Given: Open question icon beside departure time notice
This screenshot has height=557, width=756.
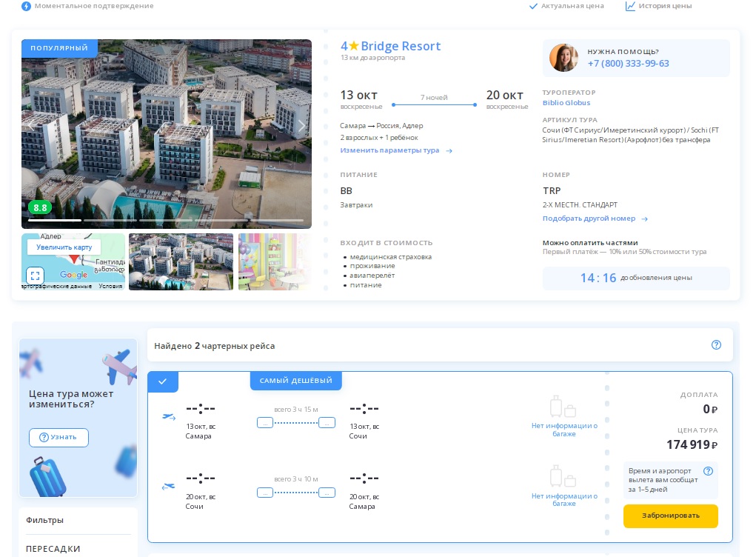Looking at the screenshot, I should coord(708,471).
